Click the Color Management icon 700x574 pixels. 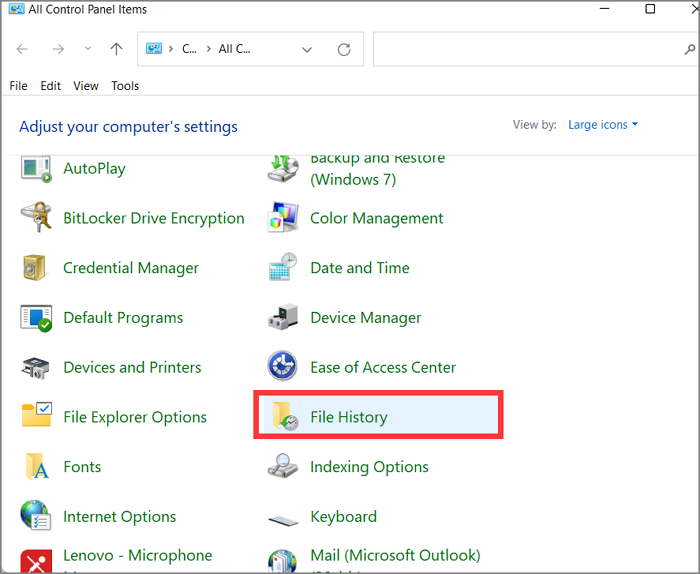(x=283, y=218)
